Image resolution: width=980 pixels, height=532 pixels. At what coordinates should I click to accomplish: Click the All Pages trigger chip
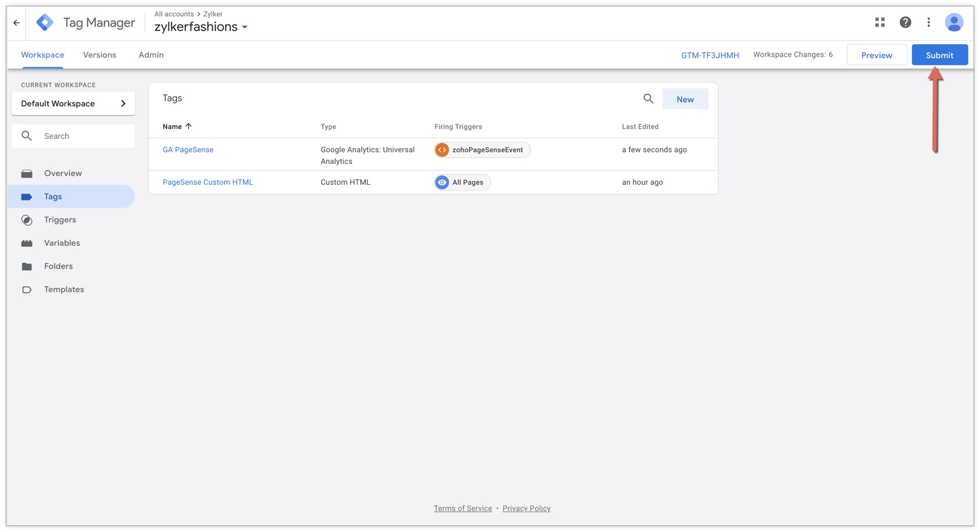tap(462, 182)
